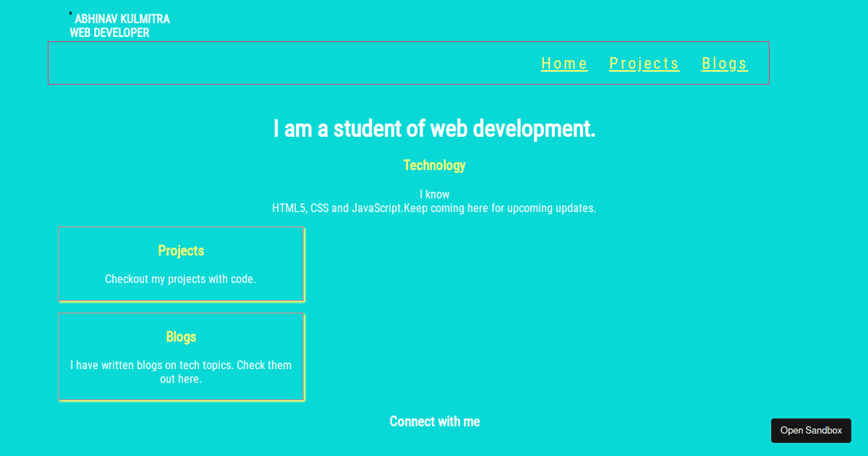The width and height of the screenshot is (868, 456).
Task: Click the Blogs card heading text
Action: [x=181, y=337]
